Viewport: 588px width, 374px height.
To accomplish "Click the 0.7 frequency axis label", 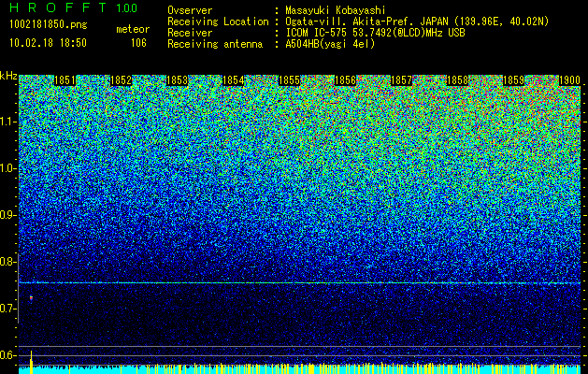I will 7,309.
